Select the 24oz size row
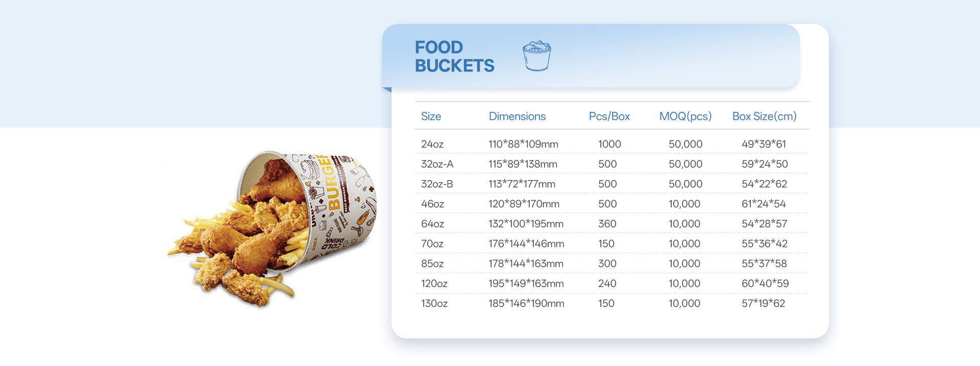This screenshot has height=366, width=980. [x=432, y=144]
